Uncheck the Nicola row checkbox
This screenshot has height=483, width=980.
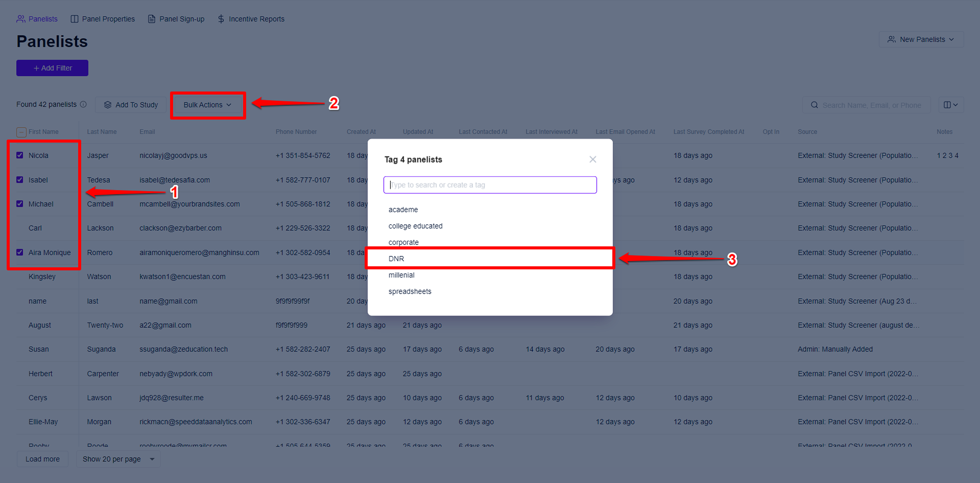tap(20, 155)
